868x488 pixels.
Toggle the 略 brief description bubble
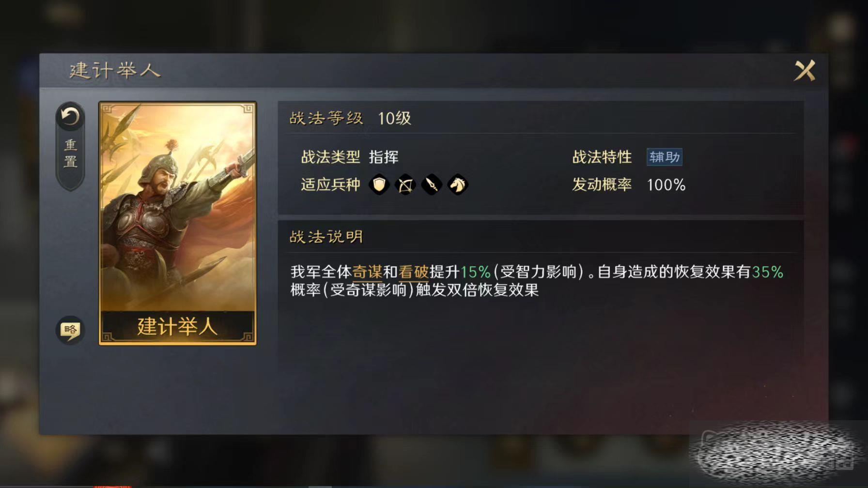click(70, 330)
